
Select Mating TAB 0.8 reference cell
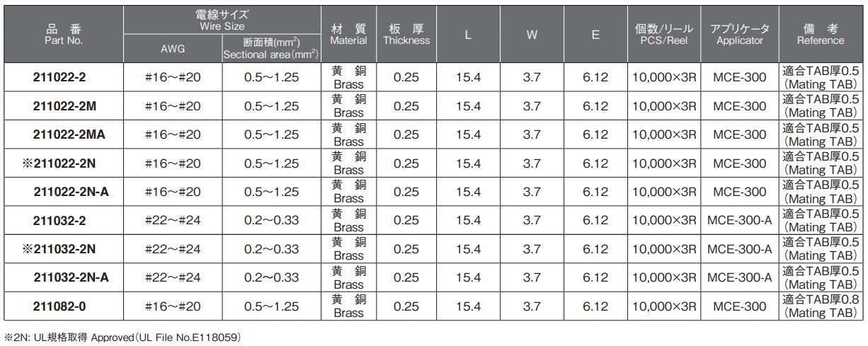coord(821,306)
